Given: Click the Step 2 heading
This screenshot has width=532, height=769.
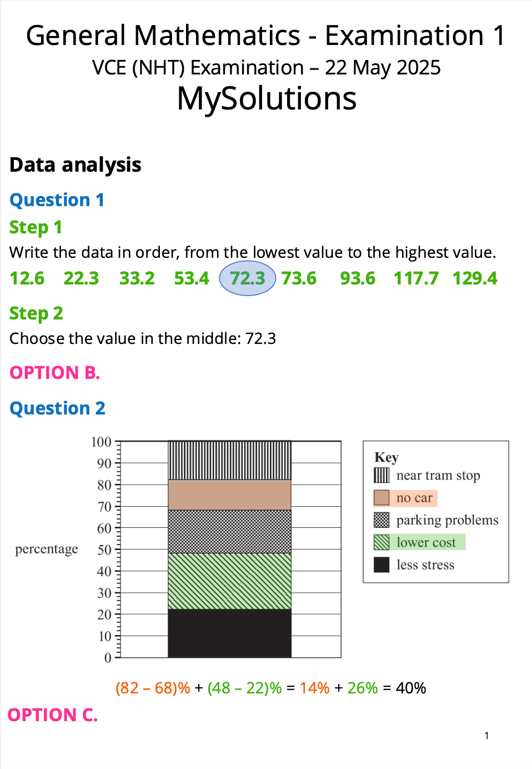Looking at the screenshot, I should click(x=36, y=313).
